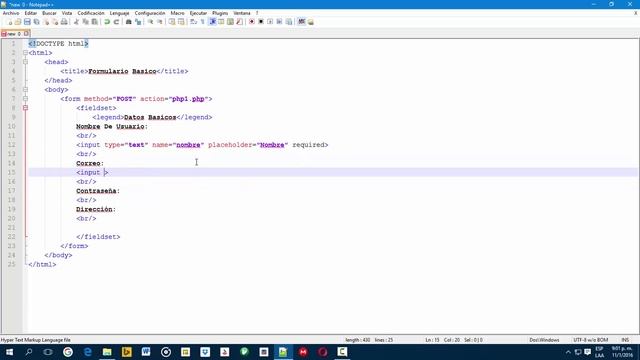Click the 'php1.php' action value
The height and width of the screenshot is (360, 640).
pyautogui.click(x=188, y=99)
